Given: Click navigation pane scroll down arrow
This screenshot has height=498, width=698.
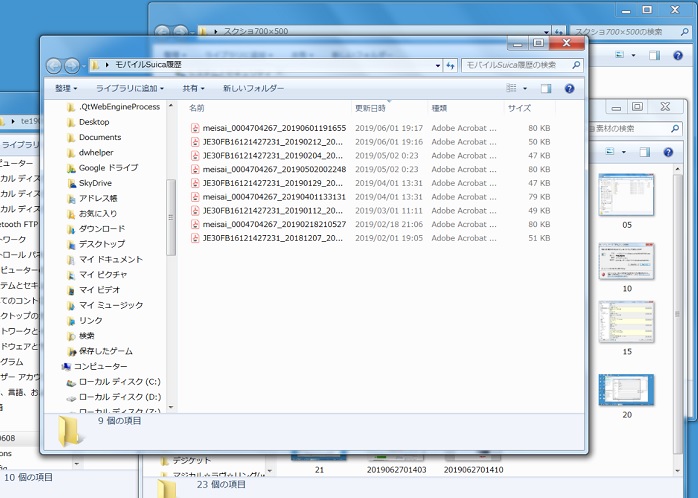Looking at the screenshot, I should [171, 407].
